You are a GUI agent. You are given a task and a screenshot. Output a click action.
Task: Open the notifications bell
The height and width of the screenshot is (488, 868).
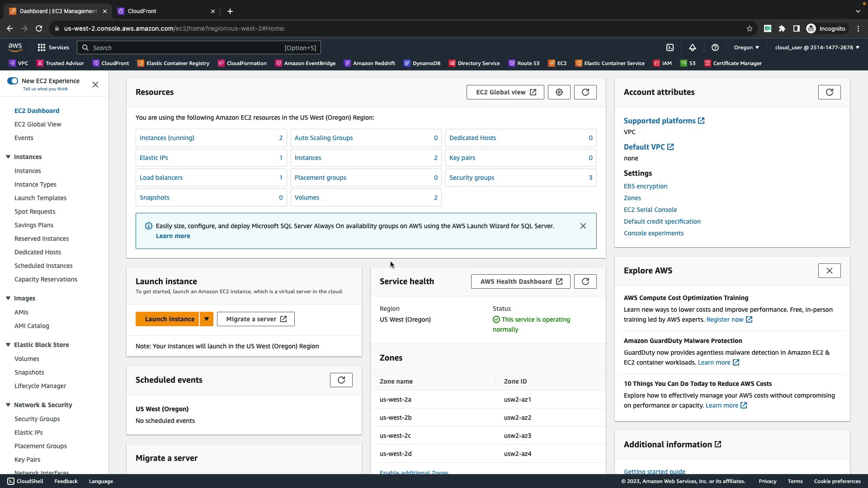(692, 47)
